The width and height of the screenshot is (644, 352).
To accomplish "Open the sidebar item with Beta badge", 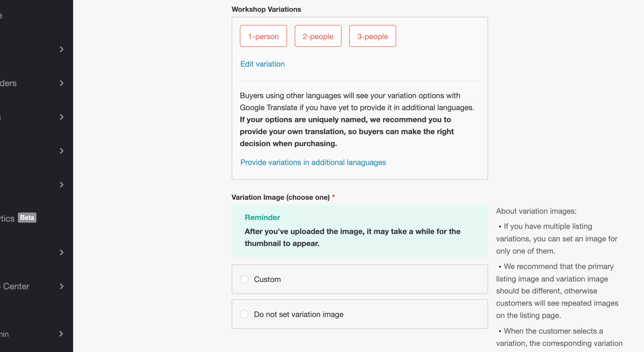I will 8,218.
